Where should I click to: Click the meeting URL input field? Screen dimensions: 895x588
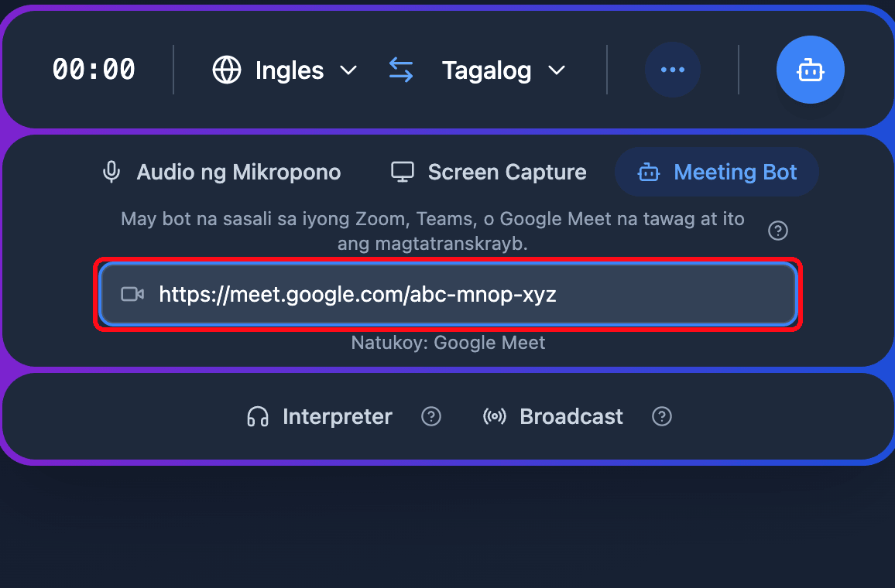(x=448, y=294)
